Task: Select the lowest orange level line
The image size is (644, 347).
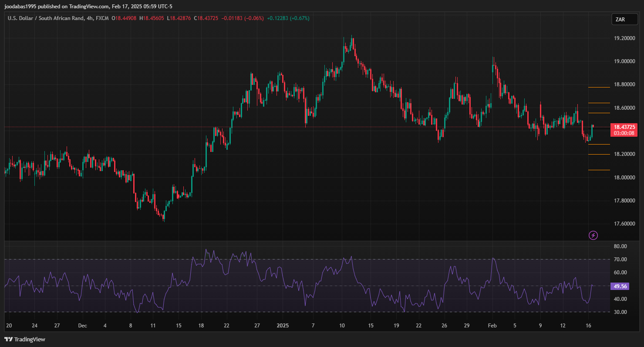Action: click(x=599, y=170)
